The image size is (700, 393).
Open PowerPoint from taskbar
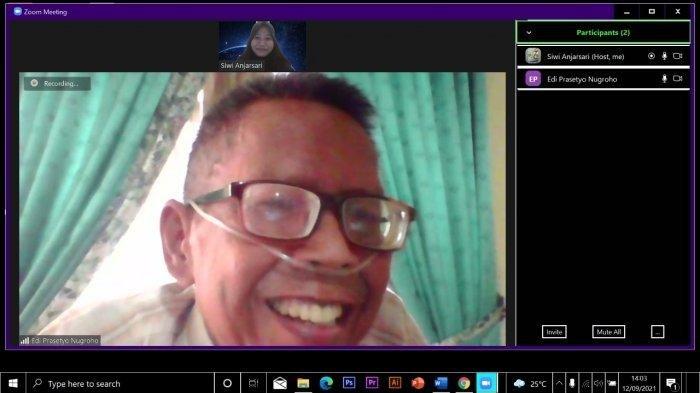point(418,383)
